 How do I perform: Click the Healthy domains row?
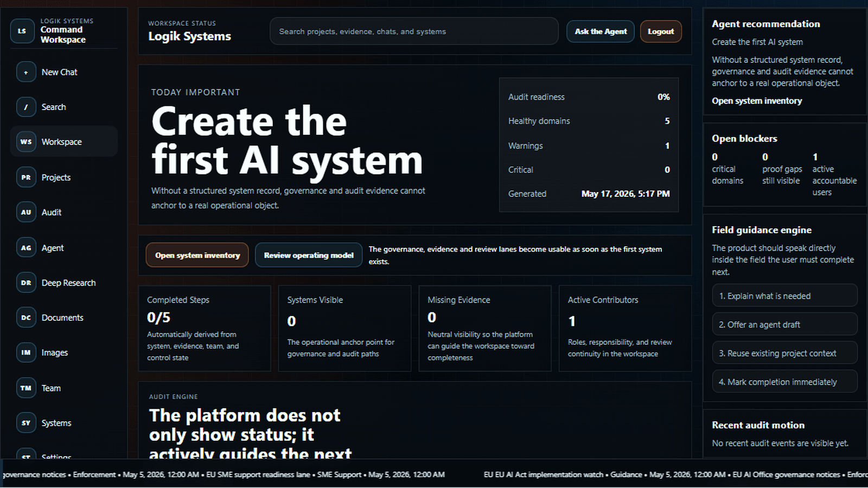589,121
